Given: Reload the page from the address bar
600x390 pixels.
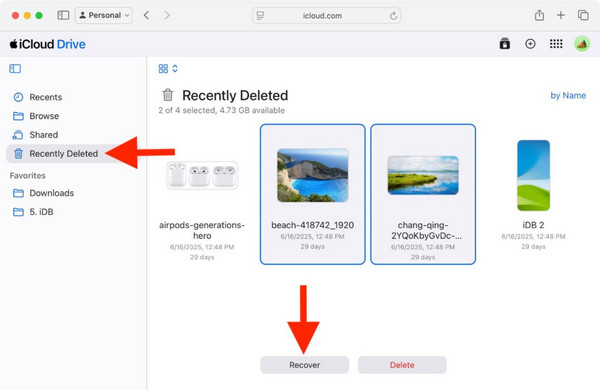Looking at the screenshot, I should (x=393, y=16).
